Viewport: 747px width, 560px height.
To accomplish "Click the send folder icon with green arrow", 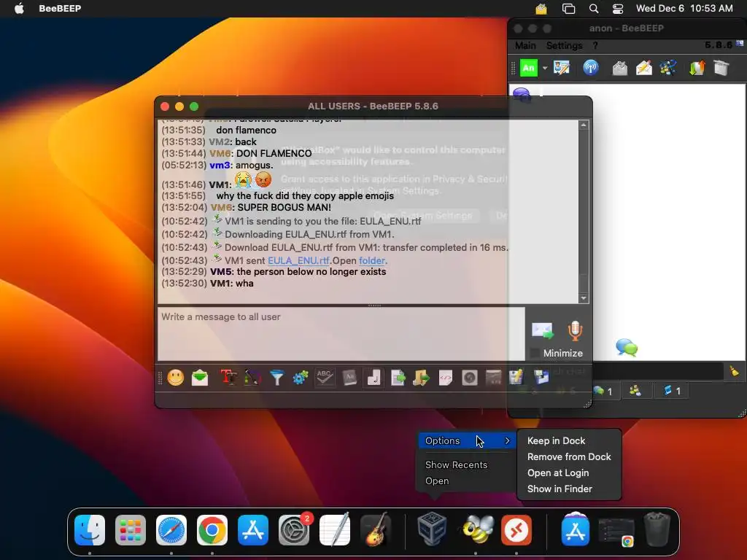I will tap(421, 378).
